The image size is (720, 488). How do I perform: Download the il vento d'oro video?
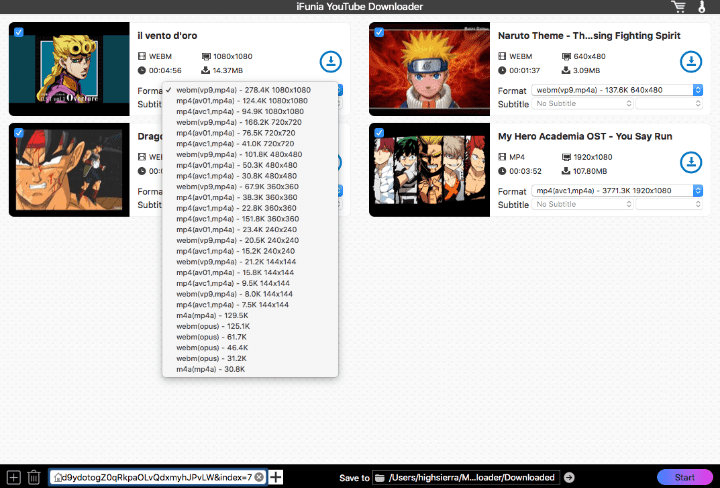[330, 62]
